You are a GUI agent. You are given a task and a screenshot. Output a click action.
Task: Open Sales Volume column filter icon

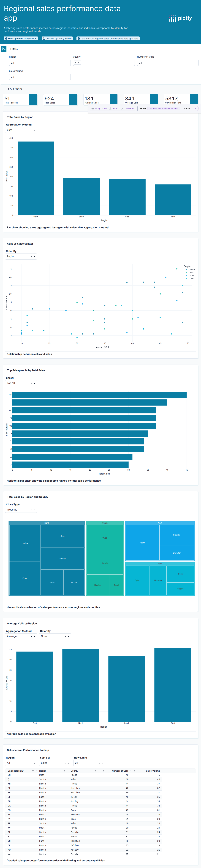(135, 771)
